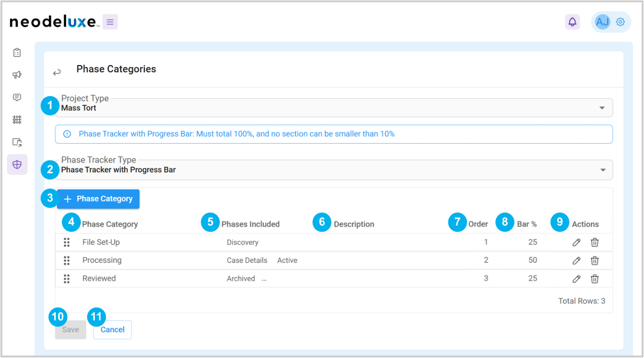
Task: Delete the Processing category
Action: pyautogui.click(x=594, y=261)
